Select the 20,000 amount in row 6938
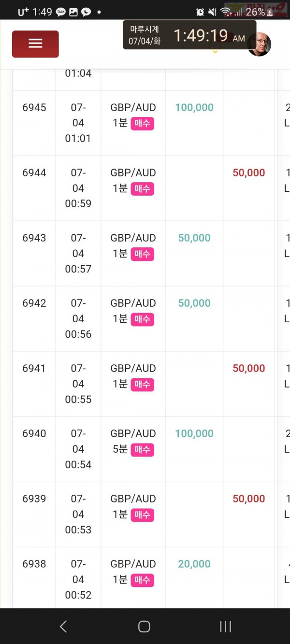The image size is (290, 644). [x=194, y=564]
